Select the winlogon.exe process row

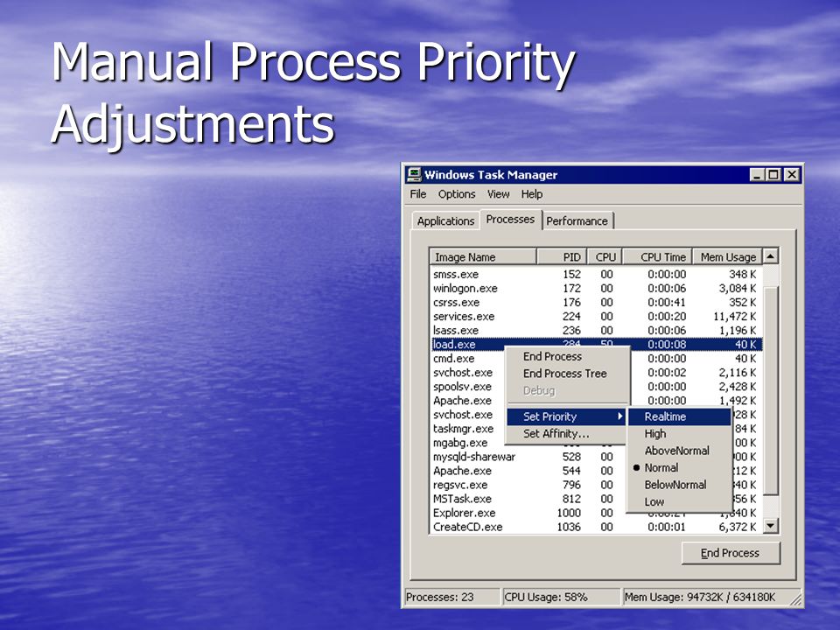(x=596, y=288)
